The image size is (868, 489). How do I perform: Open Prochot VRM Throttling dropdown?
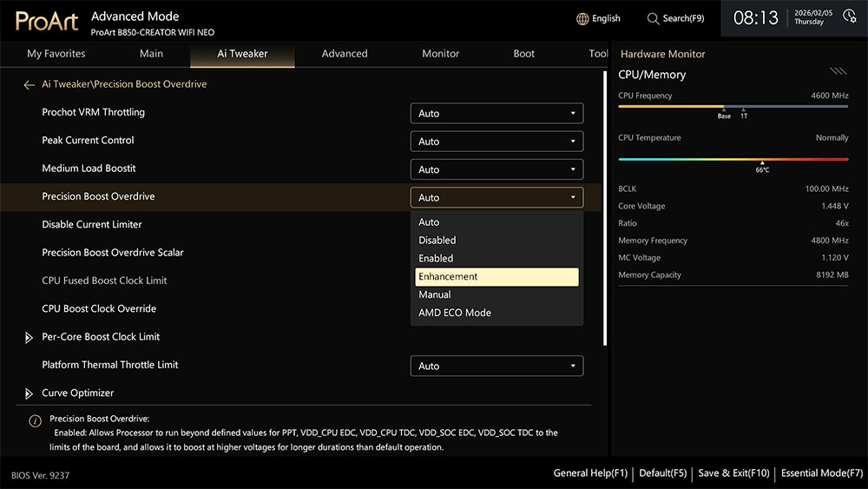[496, 113]
